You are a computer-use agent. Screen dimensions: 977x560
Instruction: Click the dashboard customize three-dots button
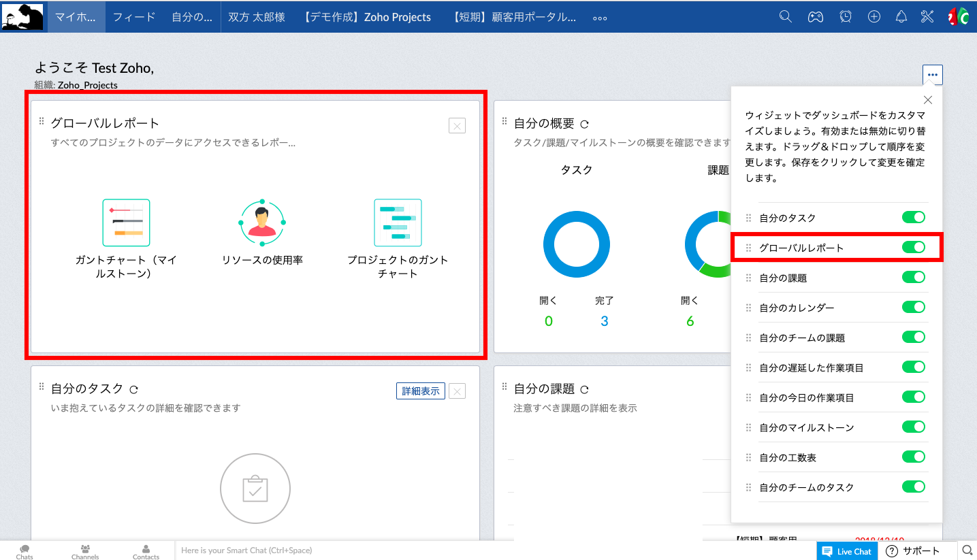point(933,74)
